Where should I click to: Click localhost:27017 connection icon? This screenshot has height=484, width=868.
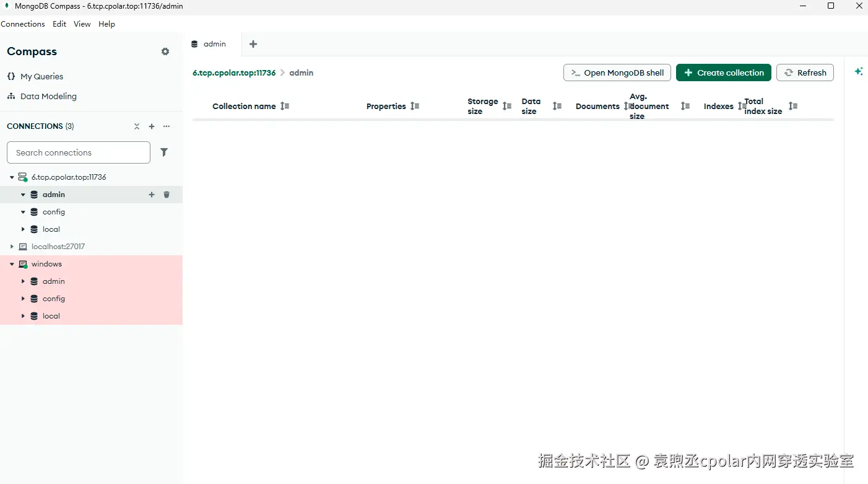coord(23,247)
